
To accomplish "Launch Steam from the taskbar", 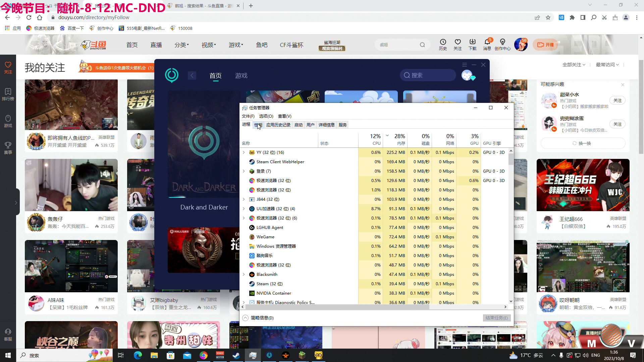I will point(236,355).
